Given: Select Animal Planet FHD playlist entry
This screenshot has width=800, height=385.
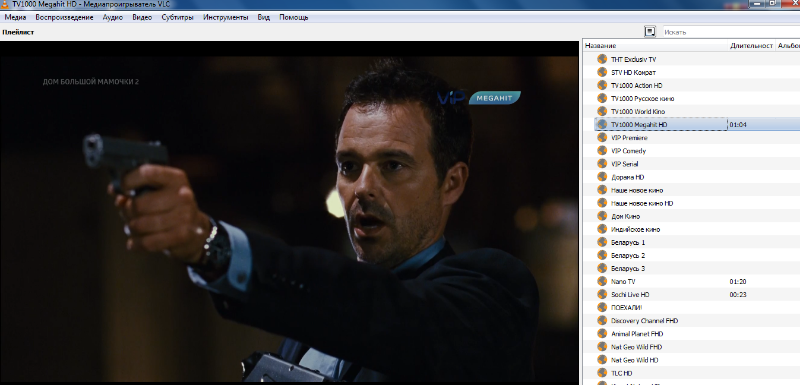Looking at the screenshot, I should click(x=637, y=334).
